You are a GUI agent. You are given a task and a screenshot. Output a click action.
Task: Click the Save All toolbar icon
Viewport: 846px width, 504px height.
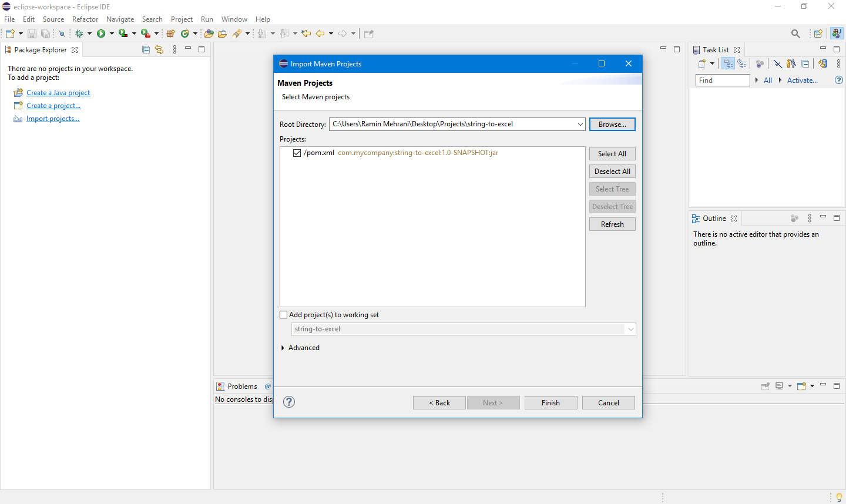click(45, 34)
